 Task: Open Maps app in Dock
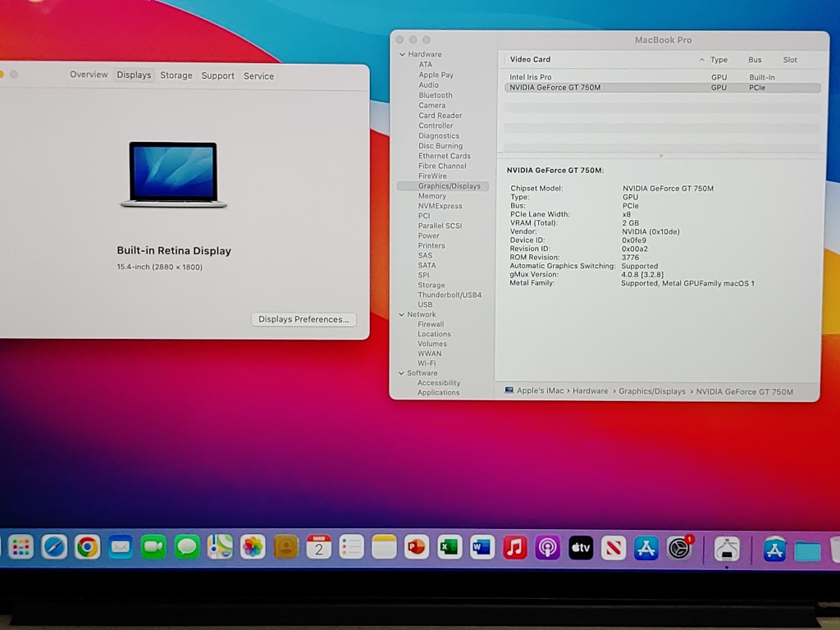(220, 547)
